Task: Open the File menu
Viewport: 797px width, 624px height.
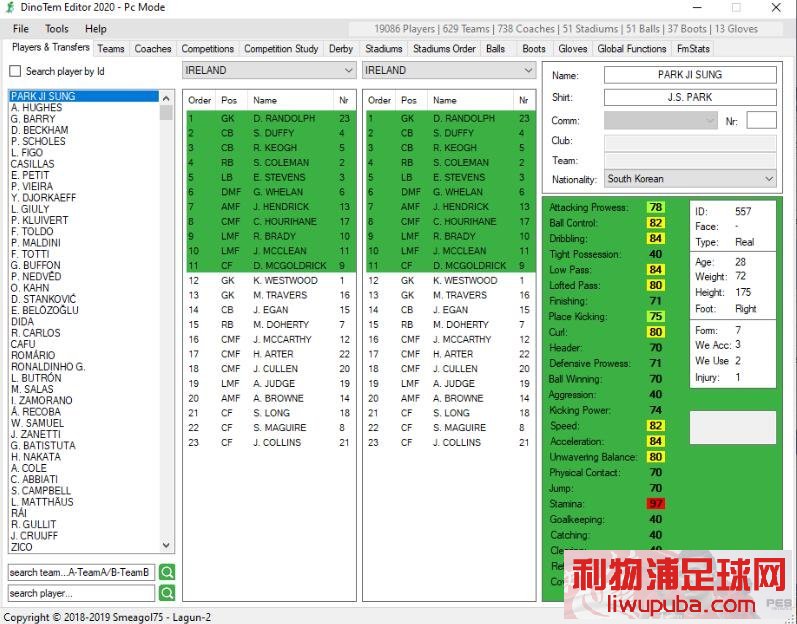Action: pos(20,29)
